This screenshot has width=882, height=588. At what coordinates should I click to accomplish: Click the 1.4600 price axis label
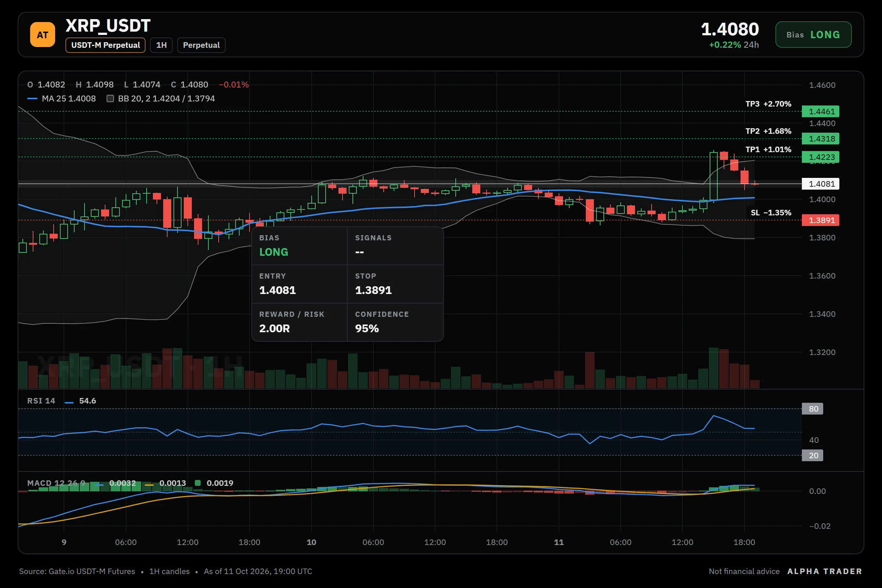pos(822,85)
